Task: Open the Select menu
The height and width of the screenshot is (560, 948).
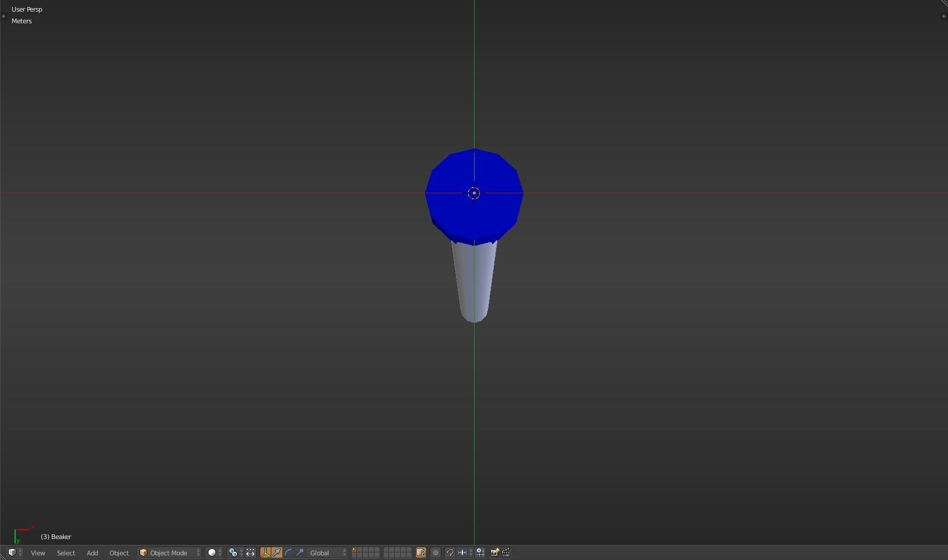Action: (x=66, y=552)
